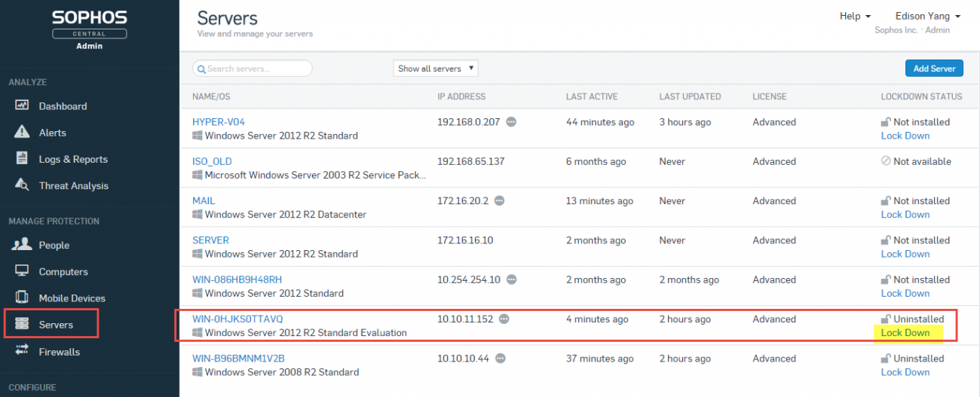Sort by the Last Active column header
The image size is (980, 397).
coord(592,96)
